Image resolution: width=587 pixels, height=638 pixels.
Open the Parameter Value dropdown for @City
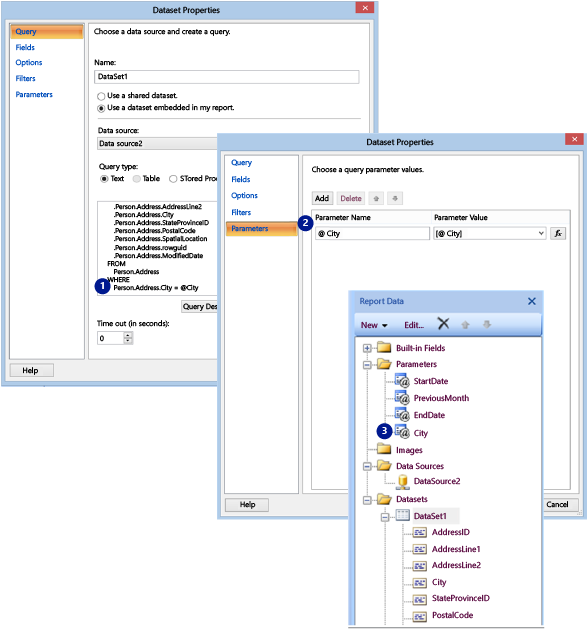click(541, 234)
